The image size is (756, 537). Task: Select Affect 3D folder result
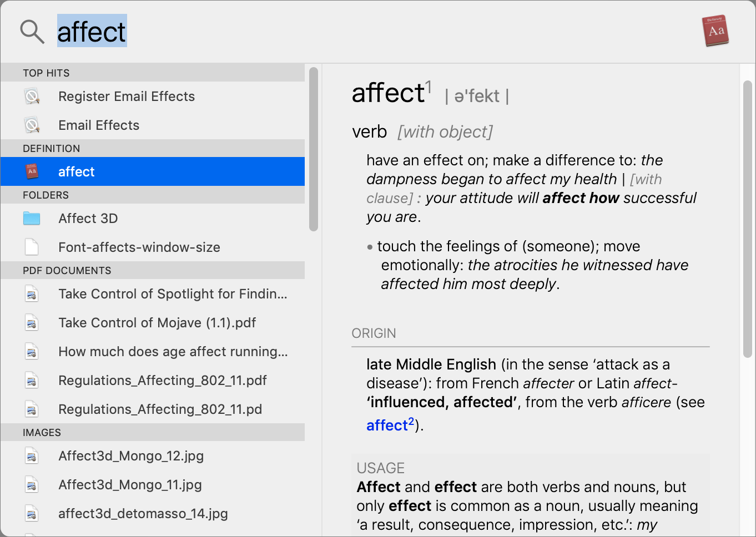(153, 218)
